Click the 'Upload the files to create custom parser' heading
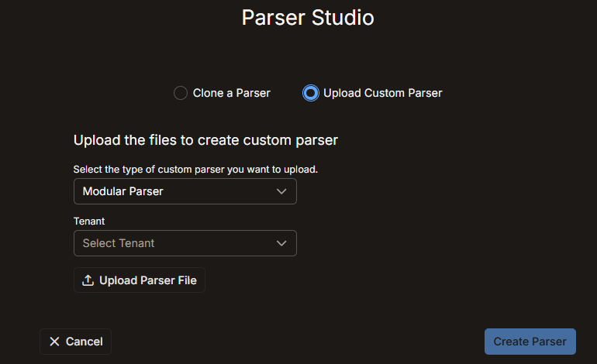 [x=205, y=140]
